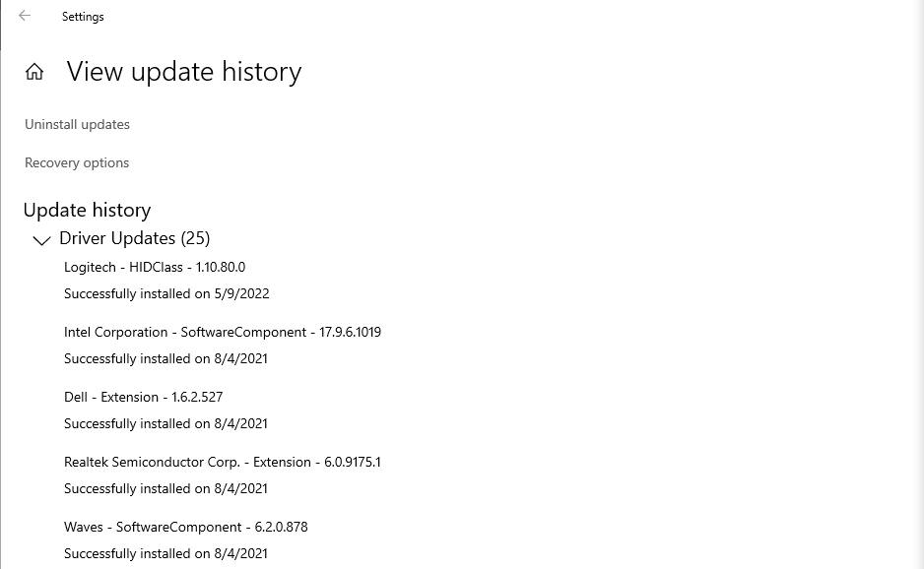Click the back arrow in title bar
Image resolution: width=924 pixels, height=569 pixels.
tap(25, 16)
